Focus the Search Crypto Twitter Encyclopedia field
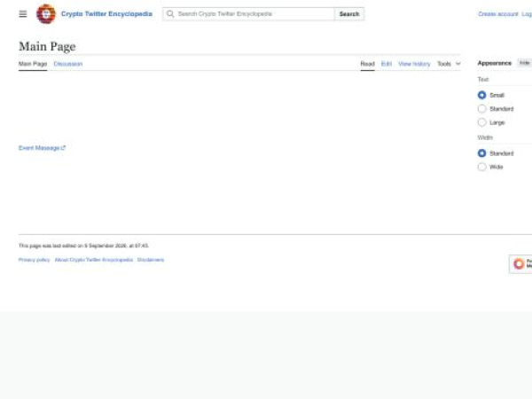Image resolution: width=532 pixels, height=399 pixels. coord(248,14)
